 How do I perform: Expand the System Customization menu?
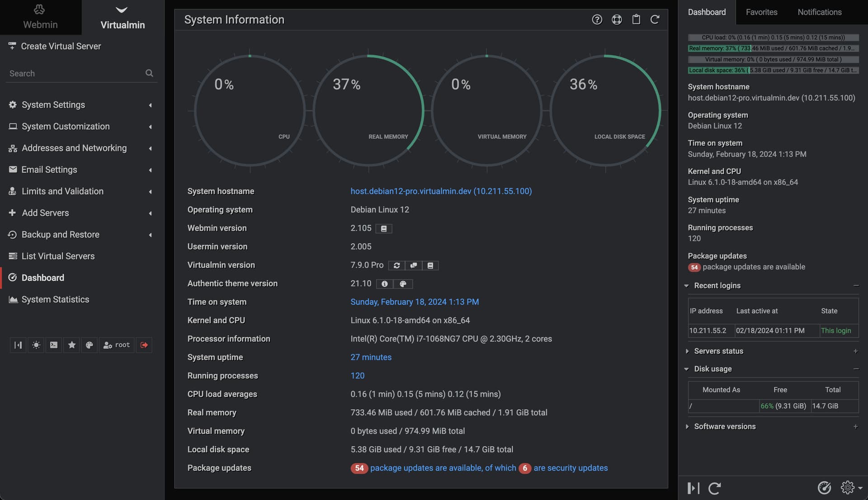click(x=82, y=126)
